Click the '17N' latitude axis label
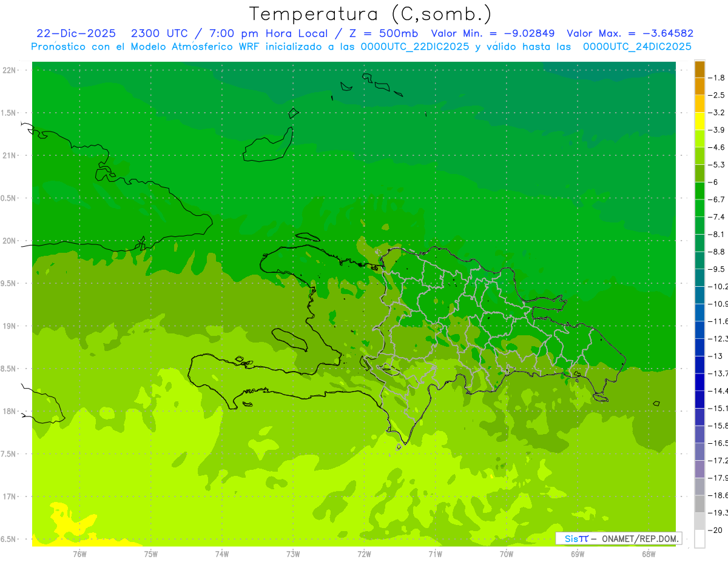 click(10, 497)
